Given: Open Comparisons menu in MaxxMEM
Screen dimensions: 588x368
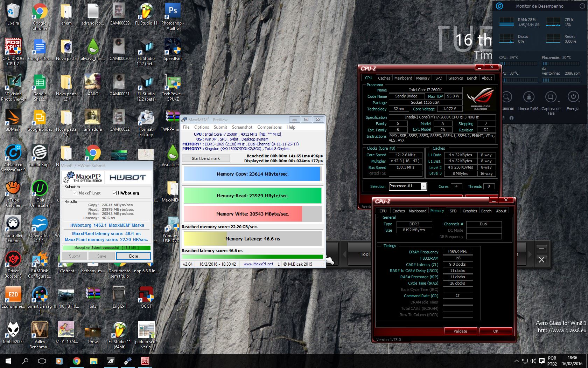Looking at the screenshot, I should [x=269, y=127].
